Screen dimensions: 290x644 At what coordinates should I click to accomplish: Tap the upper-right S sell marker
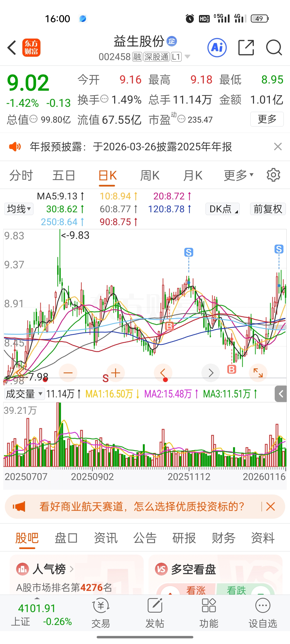[x=279, y=249]
